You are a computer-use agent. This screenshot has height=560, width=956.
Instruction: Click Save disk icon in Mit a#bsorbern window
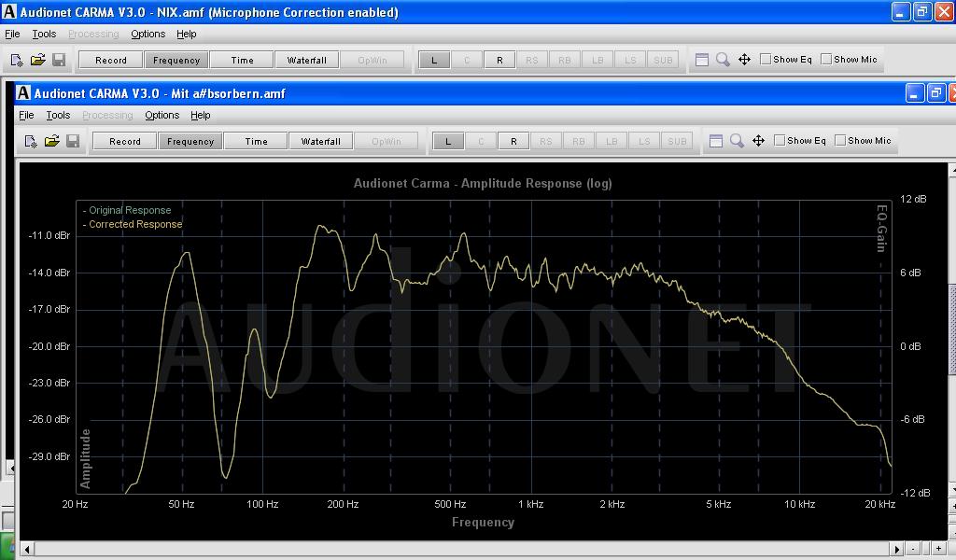73,141
